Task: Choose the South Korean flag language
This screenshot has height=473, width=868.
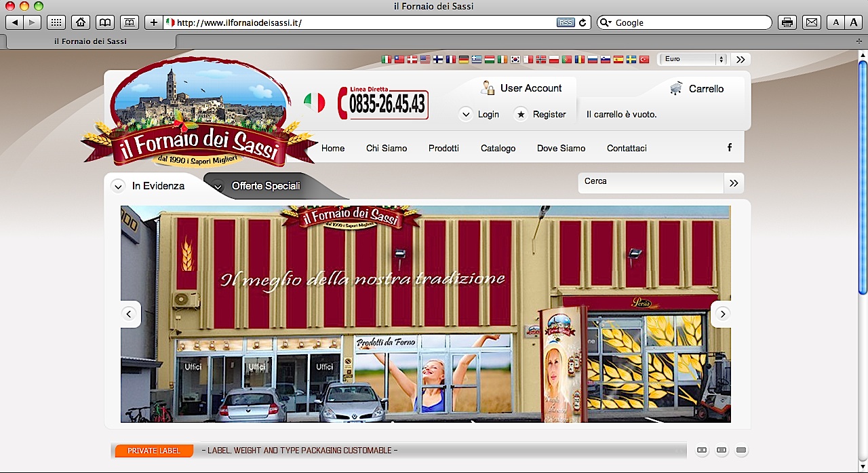Action: click(x=515, y=60)
